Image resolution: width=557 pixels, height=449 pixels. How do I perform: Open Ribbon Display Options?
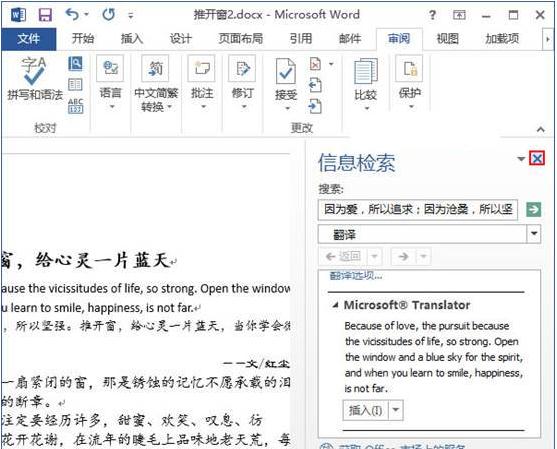[x=459, y=15]
